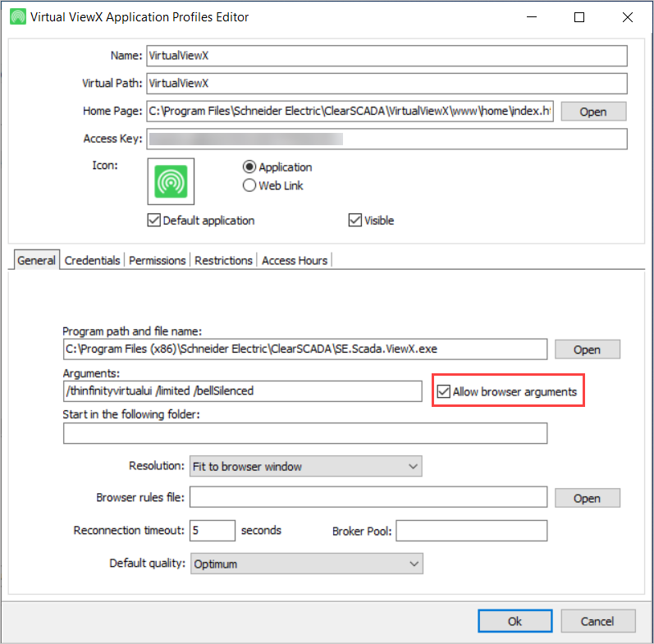Select the Web Link radio option
The width and height of the screenshot is (654, 644).
249,185
